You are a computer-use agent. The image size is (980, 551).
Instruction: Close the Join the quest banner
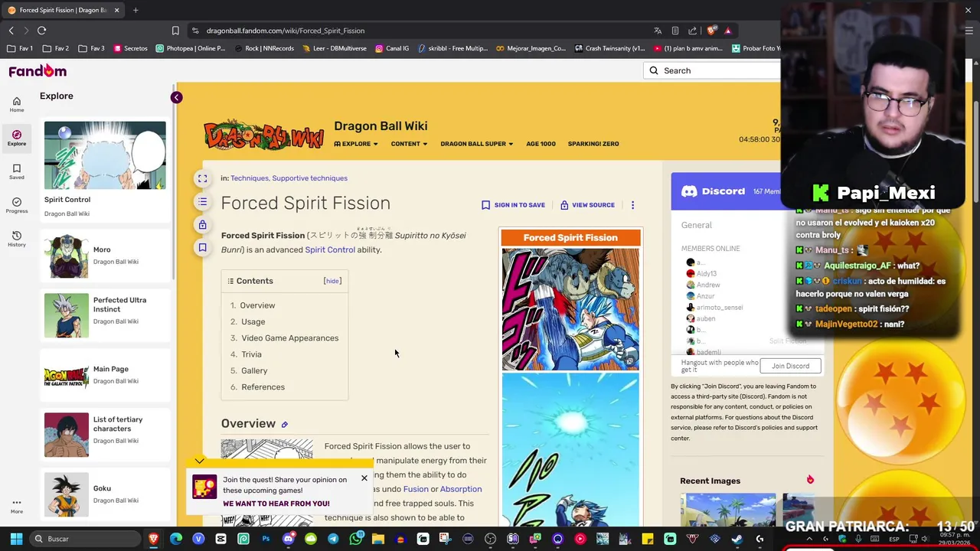[364, 478]
